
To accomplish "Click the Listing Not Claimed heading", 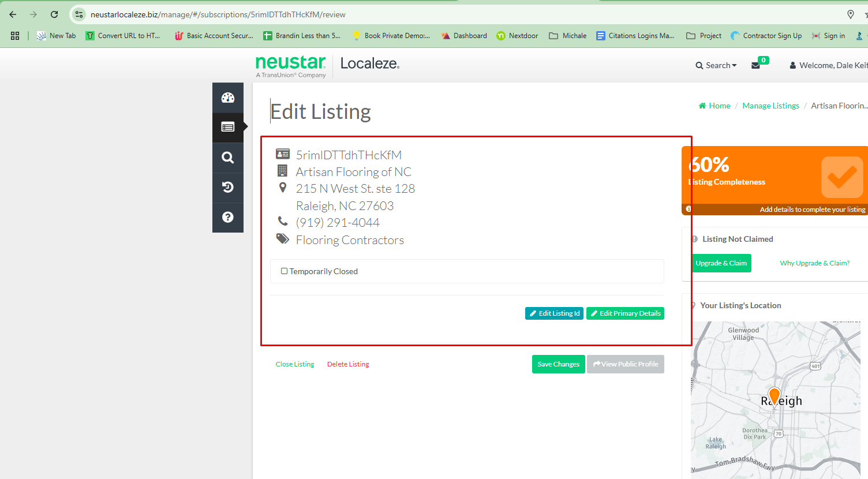I will click(x=738, y=239).
